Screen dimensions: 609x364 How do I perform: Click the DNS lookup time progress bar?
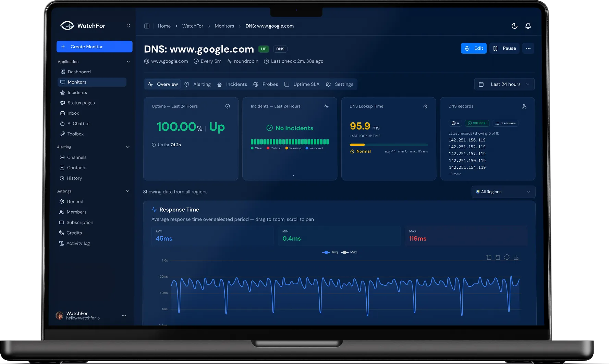coord(389,145)
